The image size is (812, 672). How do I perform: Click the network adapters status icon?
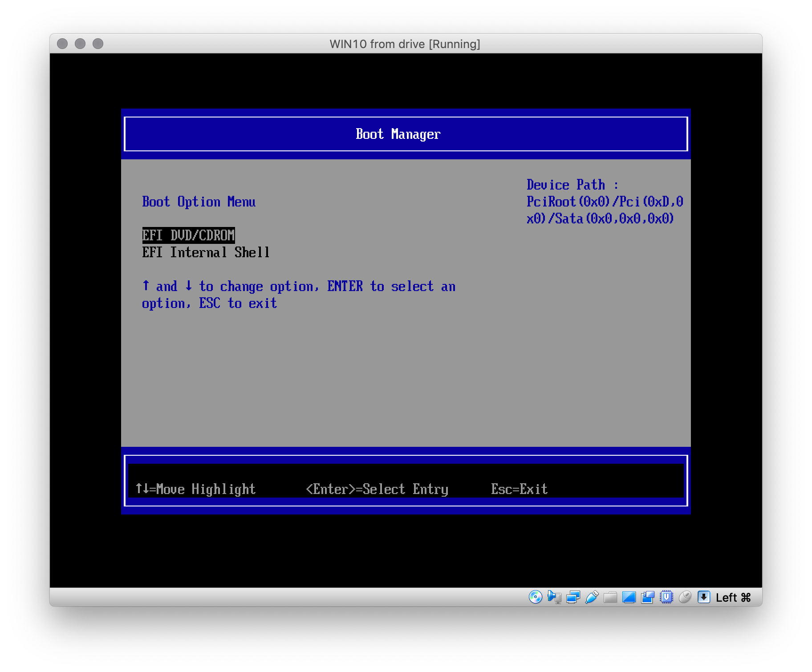572,598
